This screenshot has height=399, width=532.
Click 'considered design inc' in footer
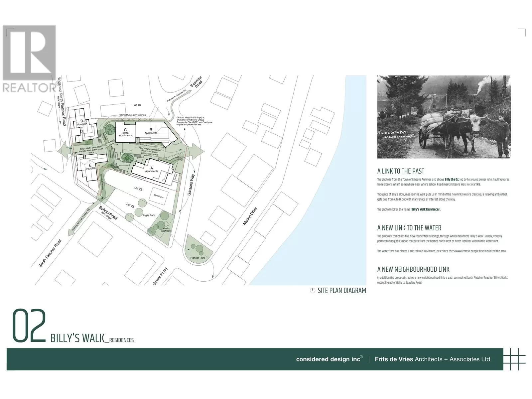(328, 359)
